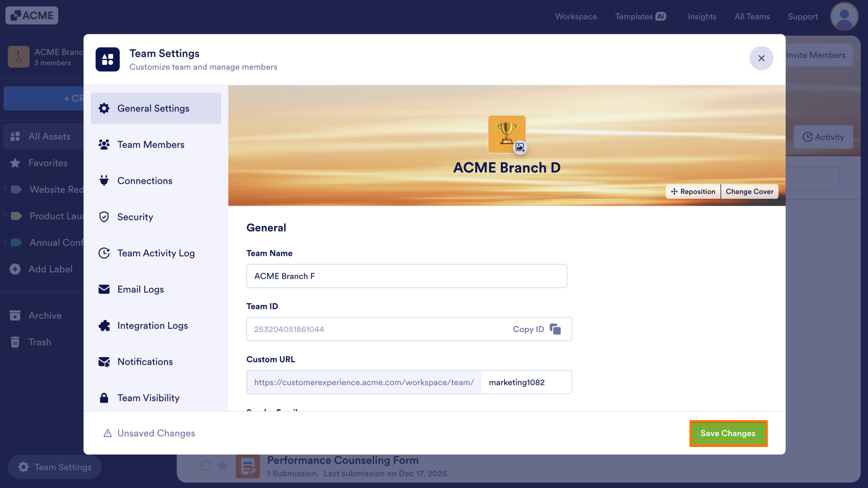Switch to the Connections settings tab
The width and height of the screenshot is (868, 488).
point(156,180)
